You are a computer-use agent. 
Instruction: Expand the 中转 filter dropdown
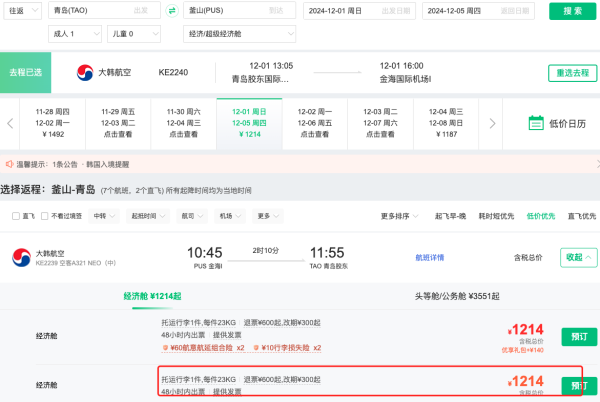pyautogui.click(x=104, y=216)
